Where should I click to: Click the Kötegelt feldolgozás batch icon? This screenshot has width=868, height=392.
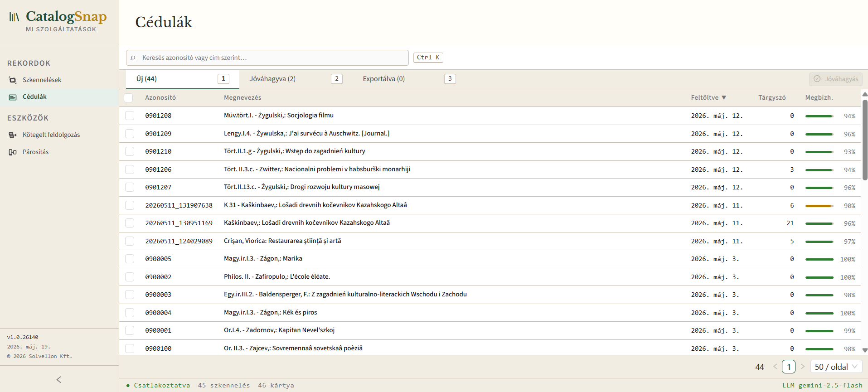(13, 135)
